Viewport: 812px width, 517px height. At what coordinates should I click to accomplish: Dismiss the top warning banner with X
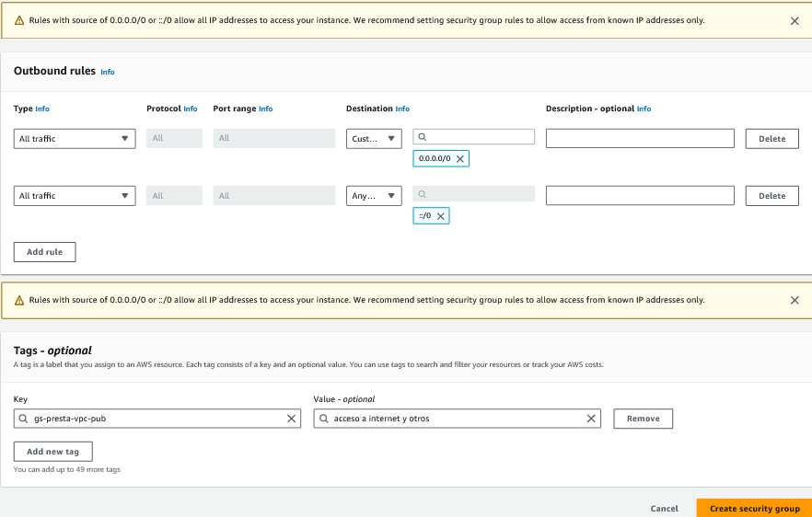tap(795, 20)
